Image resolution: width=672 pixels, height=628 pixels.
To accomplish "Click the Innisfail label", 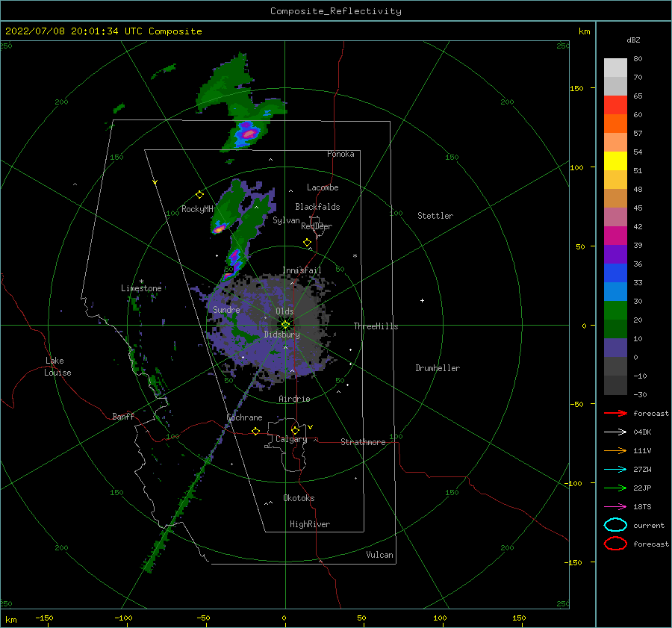I will [302, 270].
